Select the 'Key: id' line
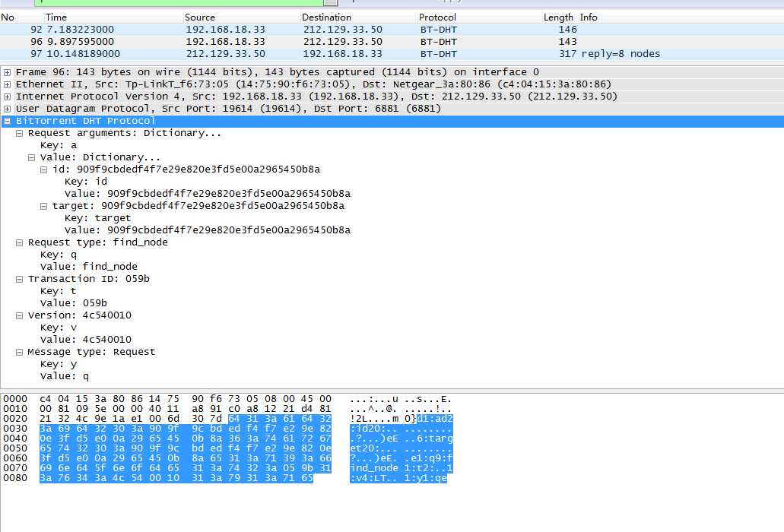 pos(85,182)
